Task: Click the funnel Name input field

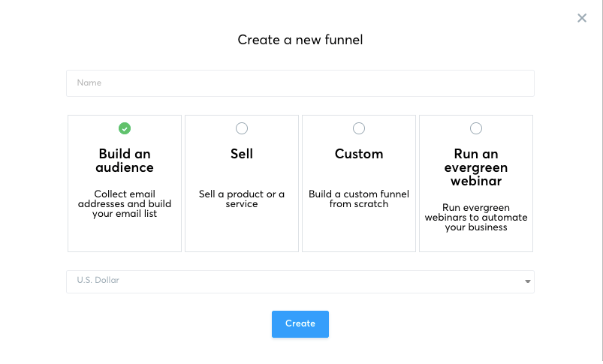Action: click(300, 83)
